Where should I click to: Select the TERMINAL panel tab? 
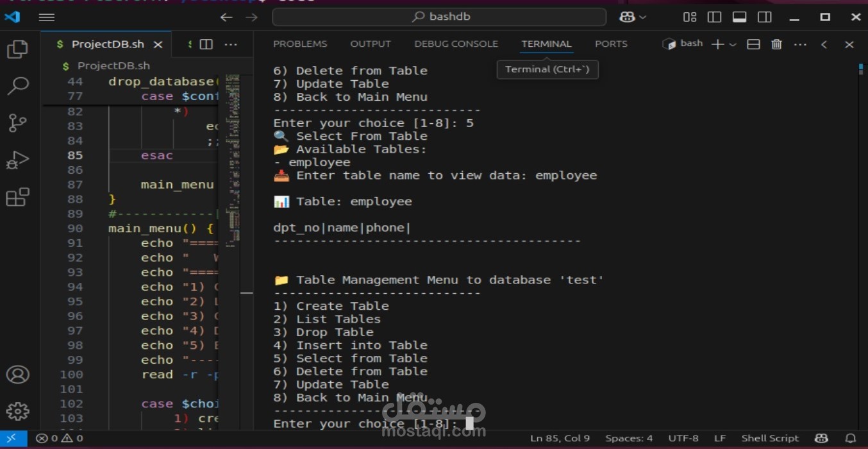coord(546,44)
